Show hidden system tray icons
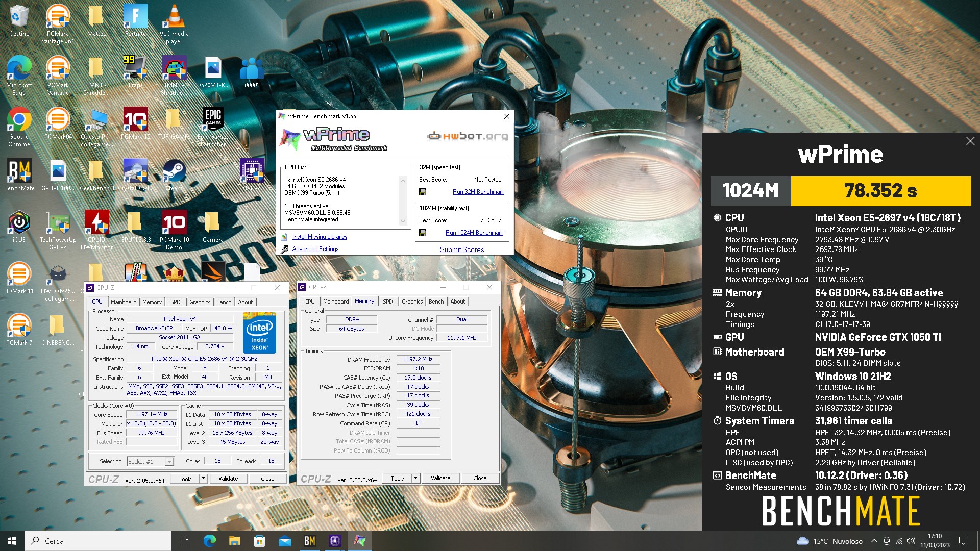Screen dimensions: 980x551 tap(874, 541)
